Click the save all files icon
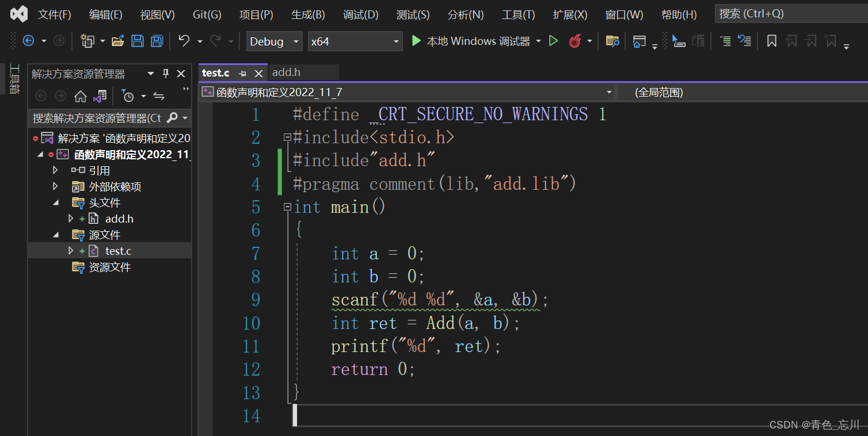Image resolution: width=868 pixels, height=436 pixels. (157, 41)
